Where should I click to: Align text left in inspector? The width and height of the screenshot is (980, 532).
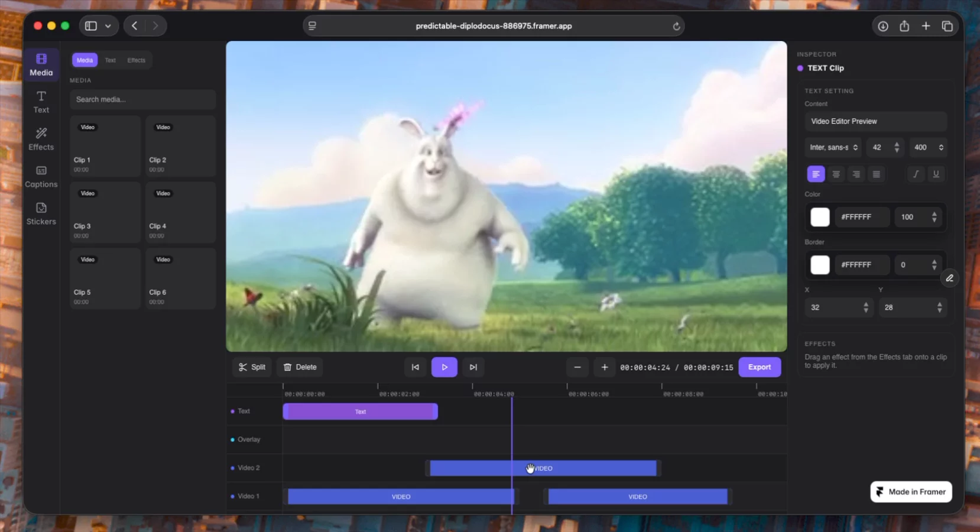(x=816, y=174)
